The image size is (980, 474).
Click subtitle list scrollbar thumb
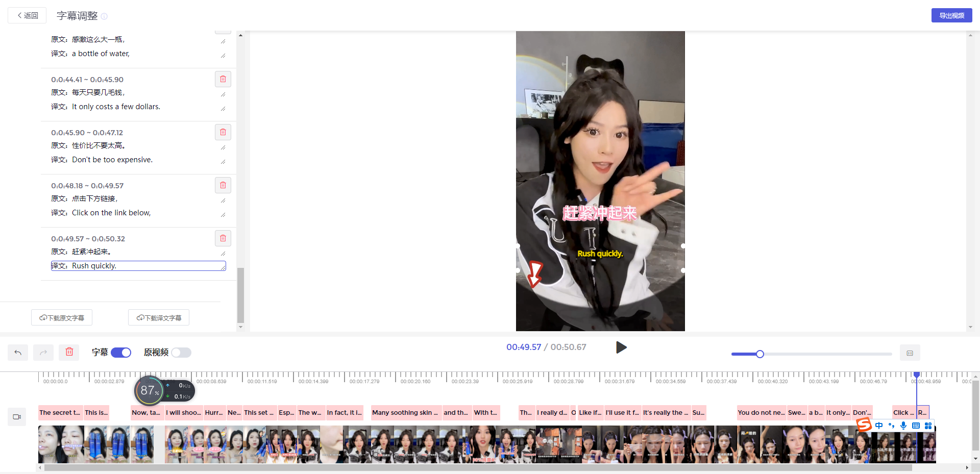(x=240, y=295)
